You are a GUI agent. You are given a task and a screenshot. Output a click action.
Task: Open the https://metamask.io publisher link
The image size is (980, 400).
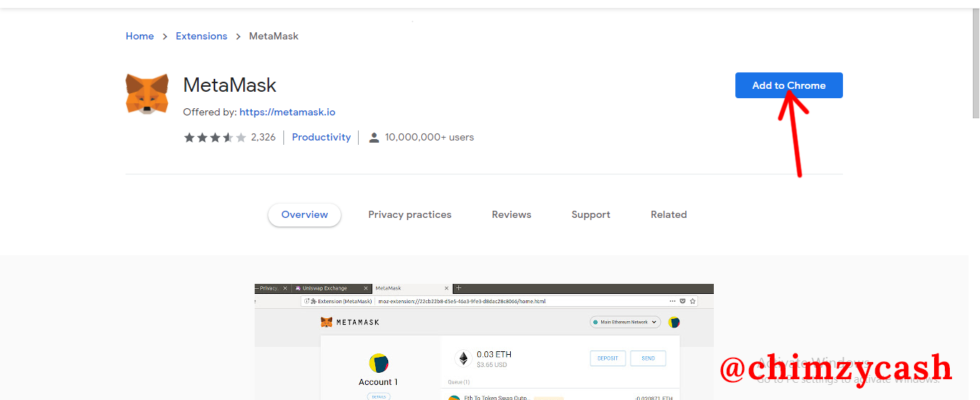pos(288,113)
